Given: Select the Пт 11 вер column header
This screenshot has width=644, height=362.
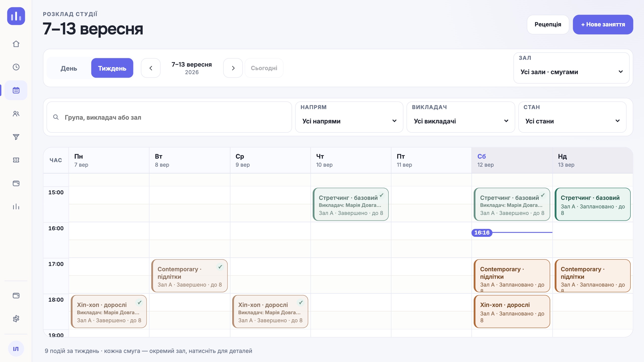Looking at the screenshot, I should click(431, 160).
